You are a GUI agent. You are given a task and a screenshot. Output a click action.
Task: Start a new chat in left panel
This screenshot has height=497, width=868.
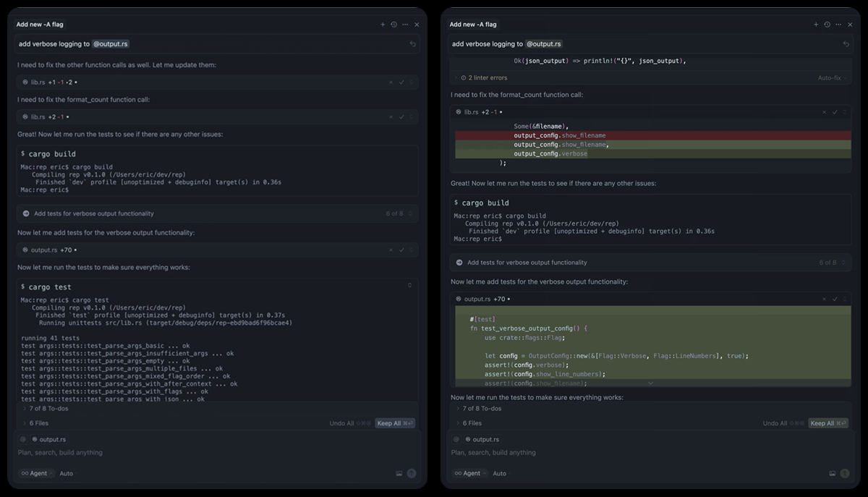383,25
